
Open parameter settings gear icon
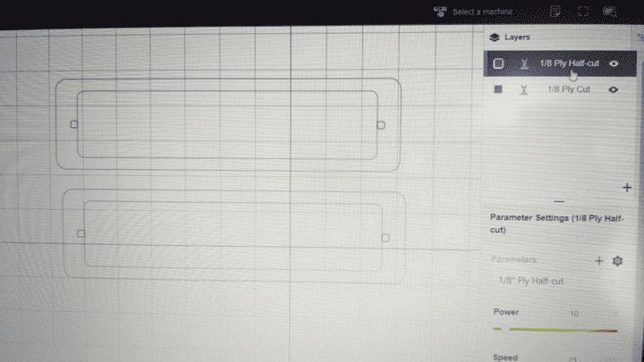(617, 261)
